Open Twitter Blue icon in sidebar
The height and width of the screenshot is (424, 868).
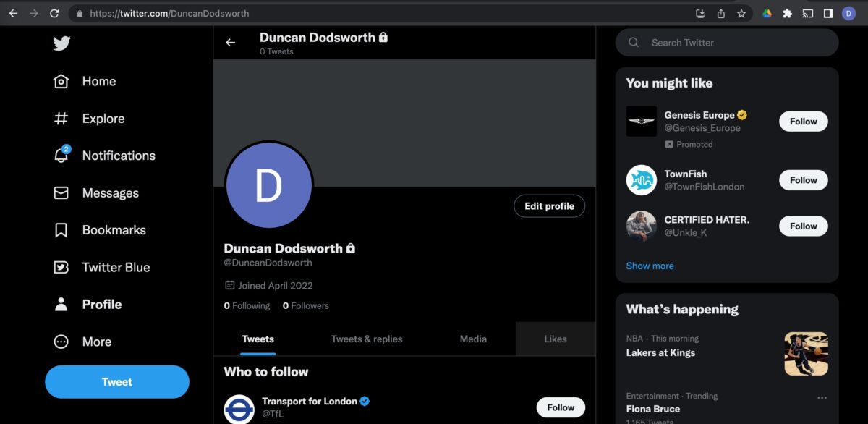61,267
